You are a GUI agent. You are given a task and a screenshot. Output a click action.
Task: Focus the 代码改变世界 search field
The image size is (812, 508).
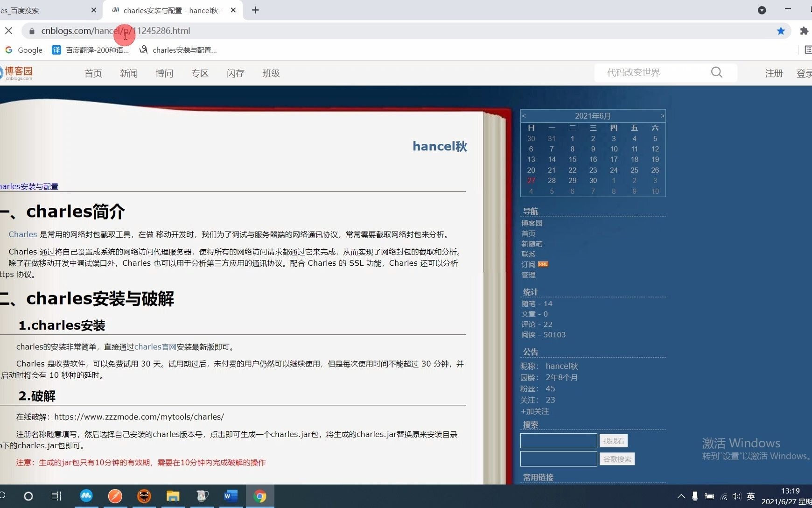pos(653,72)
